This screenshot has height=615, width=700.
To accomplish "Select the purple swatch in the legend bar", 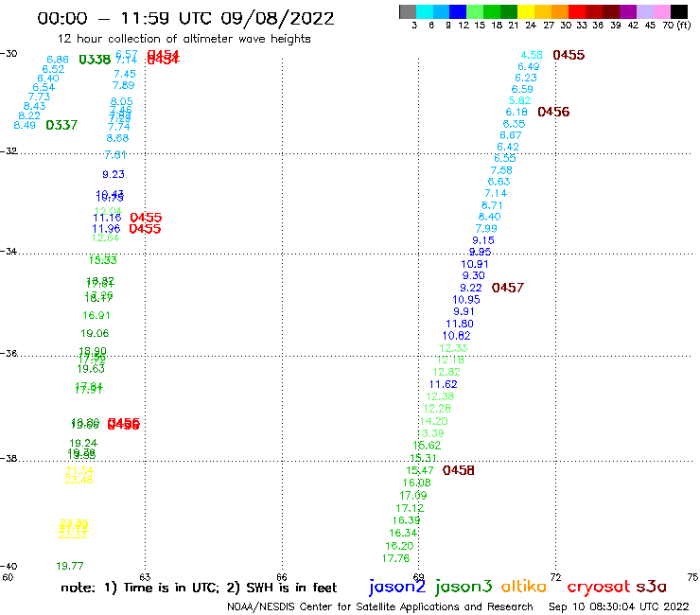I will click(x=628, y=11).
